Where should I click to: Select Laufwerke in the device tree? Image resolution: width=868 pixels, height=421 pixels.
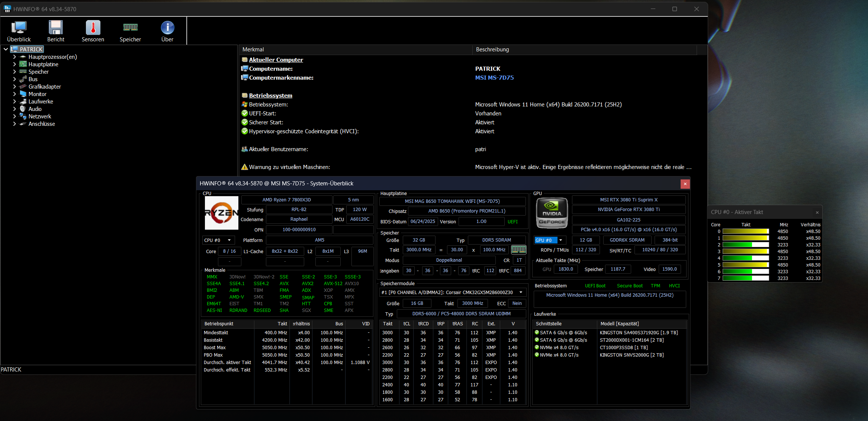(x=41, y=102)
